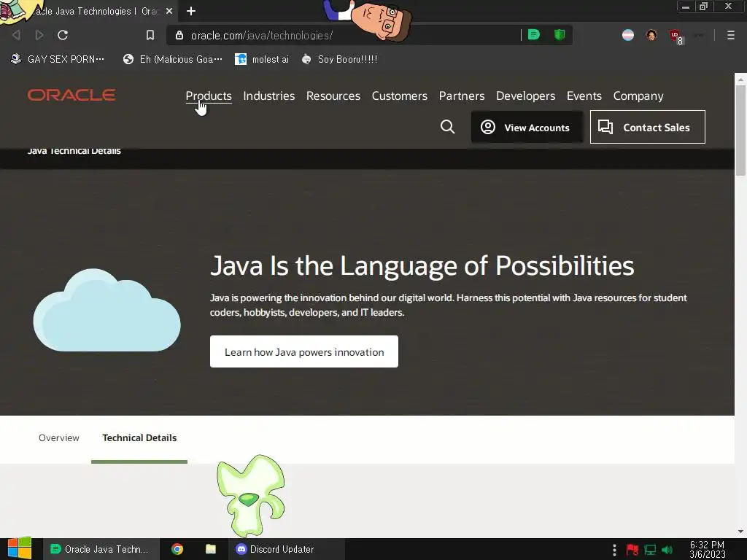Click the Contact Sales button
The width and height of the screenshot is (747, 560).
coord(648,127)
